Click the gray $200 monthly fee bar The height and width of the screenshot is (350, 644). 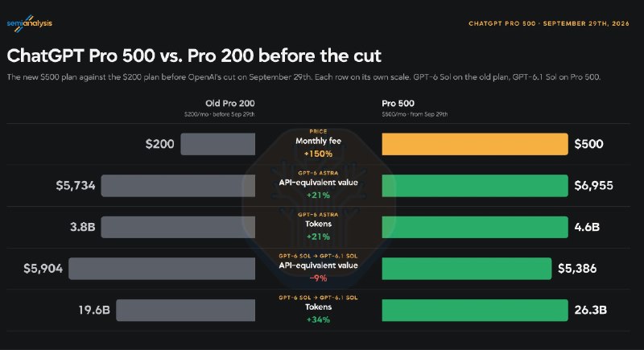(x=217, y=144)
